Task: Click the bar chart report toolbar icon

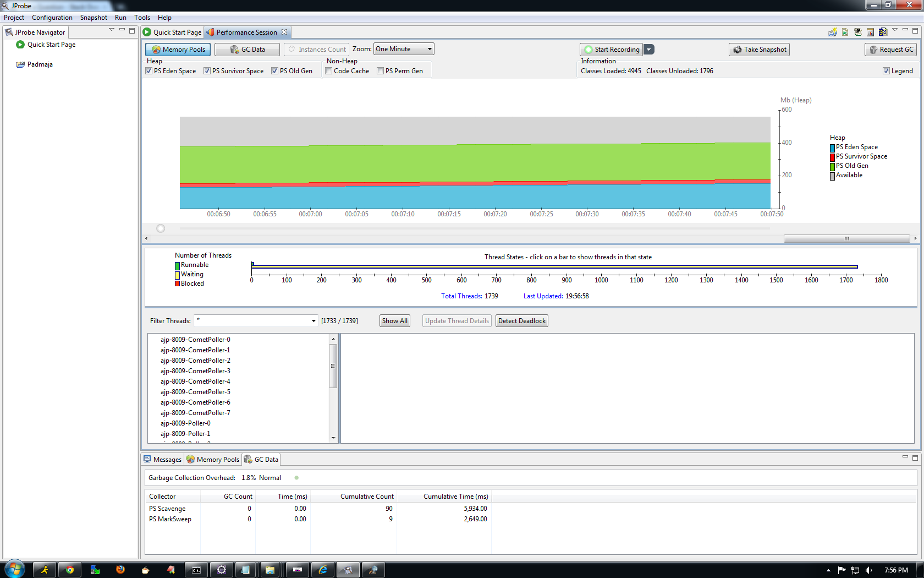Action: pos(871,32)
